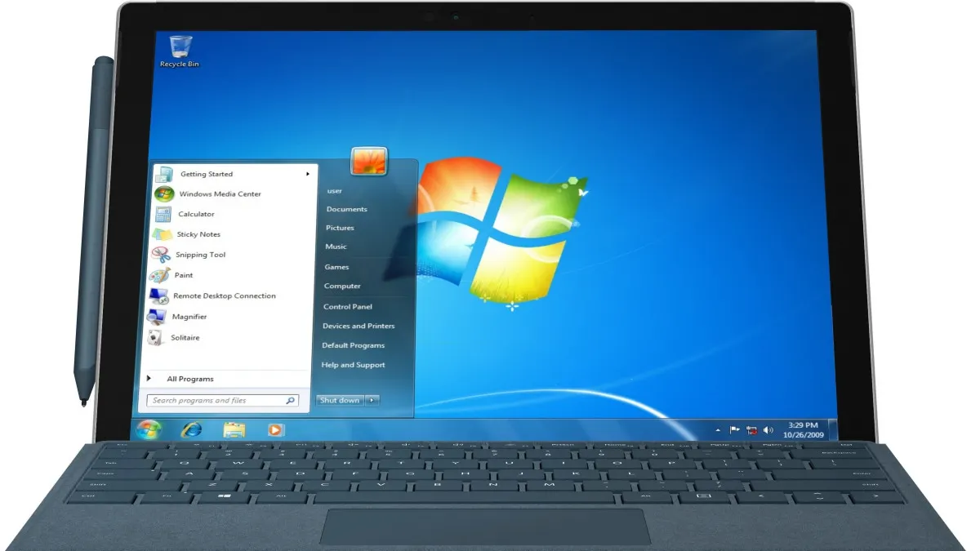The height and width of the screenshot is (551, 980).
Task: Open Default Programs
Action: pos(353,345)
